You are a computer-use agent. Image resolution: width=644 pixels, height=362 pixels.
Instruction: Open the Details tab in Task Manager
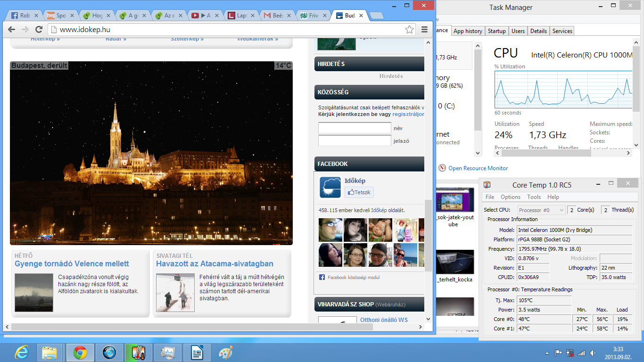[x=538, y=31]
